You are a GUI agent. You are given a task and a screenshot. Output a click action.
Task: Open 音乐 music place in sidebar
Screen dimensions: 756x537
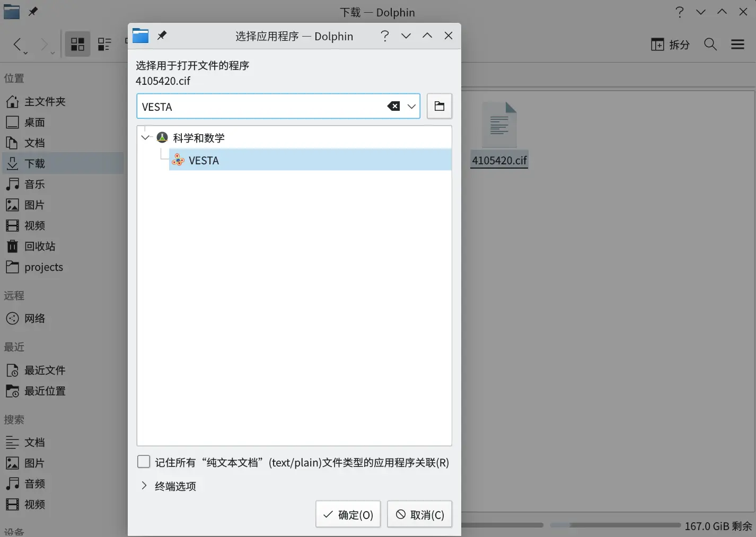pyautogui.click(x=61, y=184)
